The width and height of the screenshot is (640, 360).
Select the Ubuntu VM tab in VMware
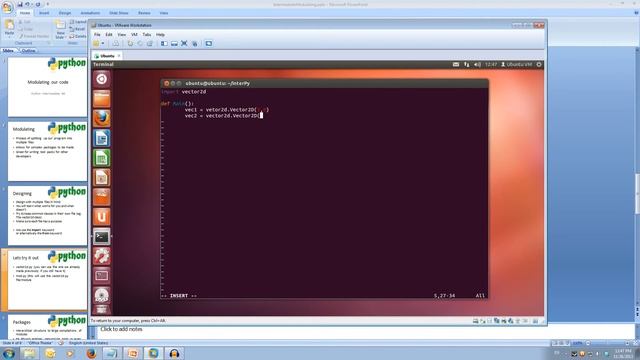[x=106, y=56]
